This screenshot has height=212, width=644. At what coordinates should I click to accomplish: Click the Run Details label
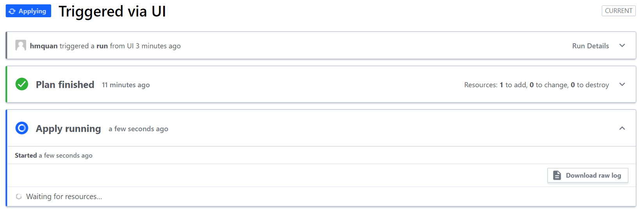click(590, 46)
